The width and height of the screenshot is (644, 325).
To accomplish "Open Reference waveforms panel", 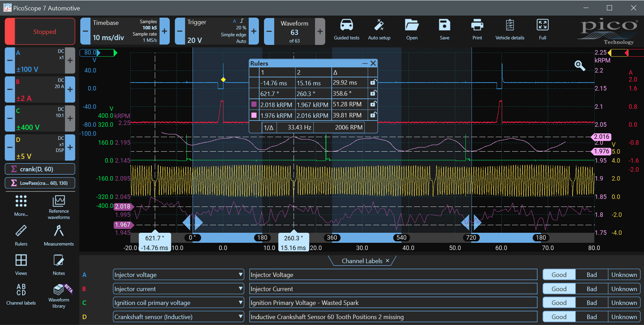I will point(58,207).
